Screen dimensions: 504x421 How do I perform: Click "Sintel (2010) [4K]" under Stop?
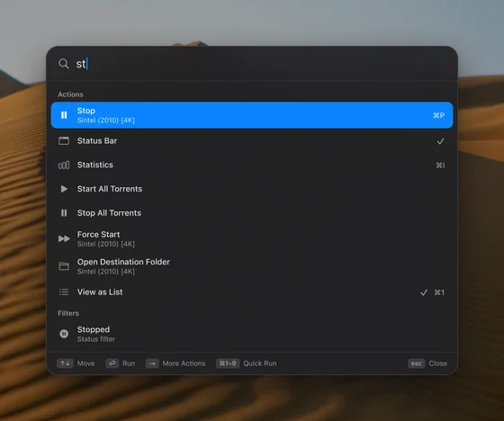(x=106, y=121)
